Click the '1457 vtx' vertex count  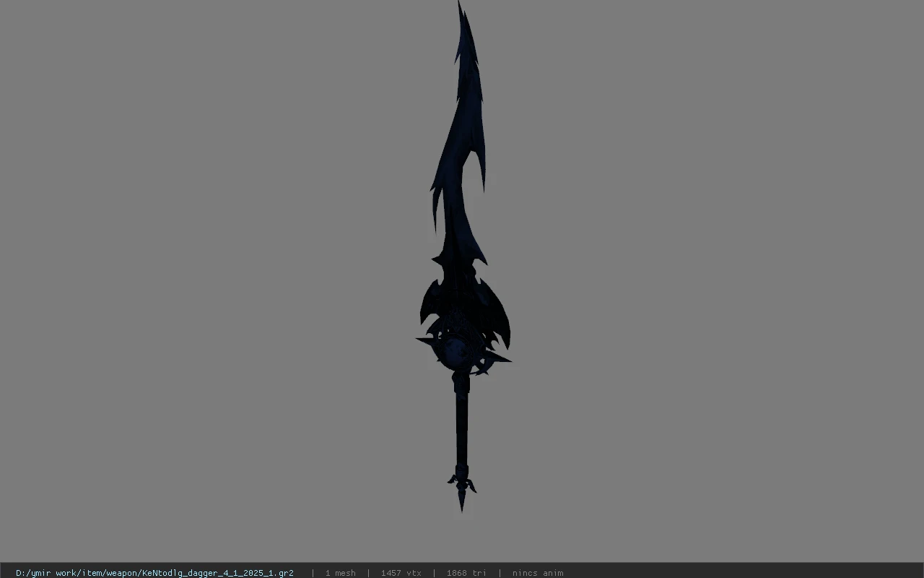pyautogui.click(x=401, y=573)
